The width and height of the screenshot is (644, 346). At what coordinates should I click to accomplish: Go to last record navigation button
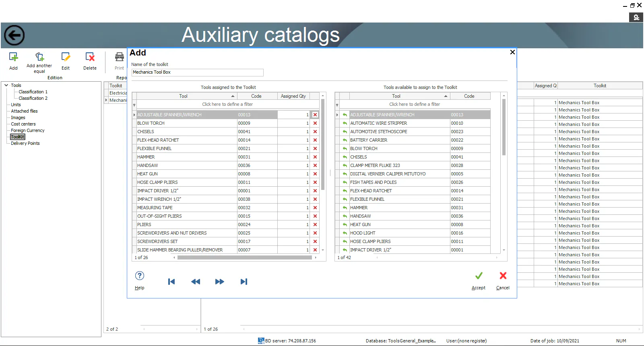pyautogui.click(x=244, y=282)
